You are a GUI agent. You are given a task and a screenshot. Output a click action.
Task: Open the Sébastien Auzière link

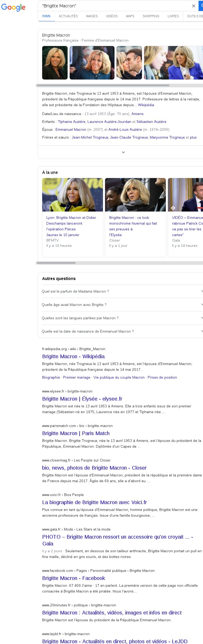click(x=151, y=122)
